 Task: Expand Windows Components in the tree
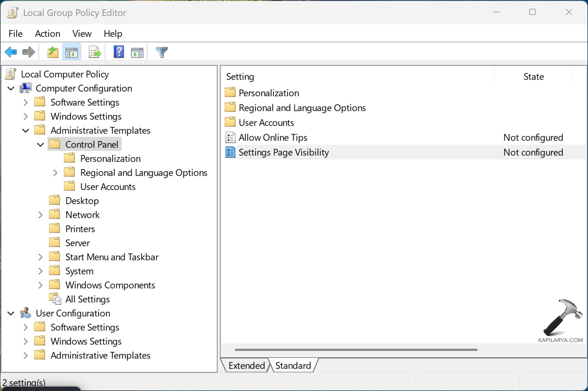point(40,285)
